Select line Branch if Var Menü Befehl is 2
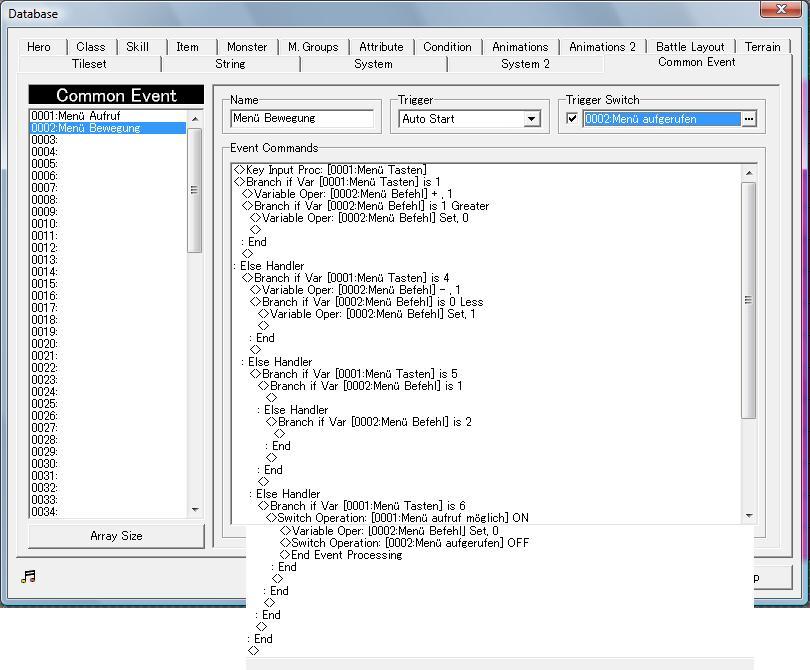The height and width of the screenshot is (670, 810). coord(369,422)
